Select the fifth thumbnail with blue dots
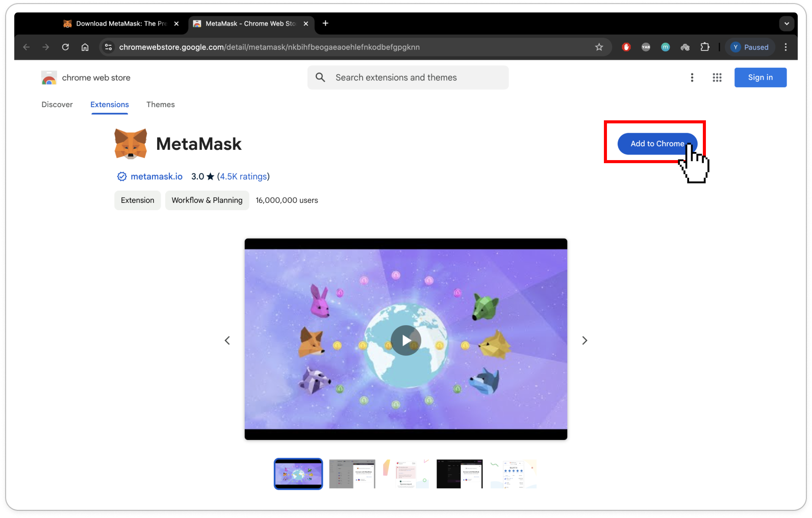The height and width of the screenshot is (518, 812). point(514,474)
